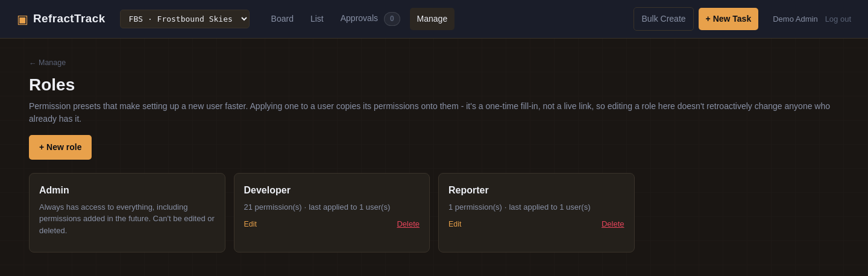Viewport: 868px width, 276px height.
Task: Click the Developer role card title
Action: tap(267, 190)
